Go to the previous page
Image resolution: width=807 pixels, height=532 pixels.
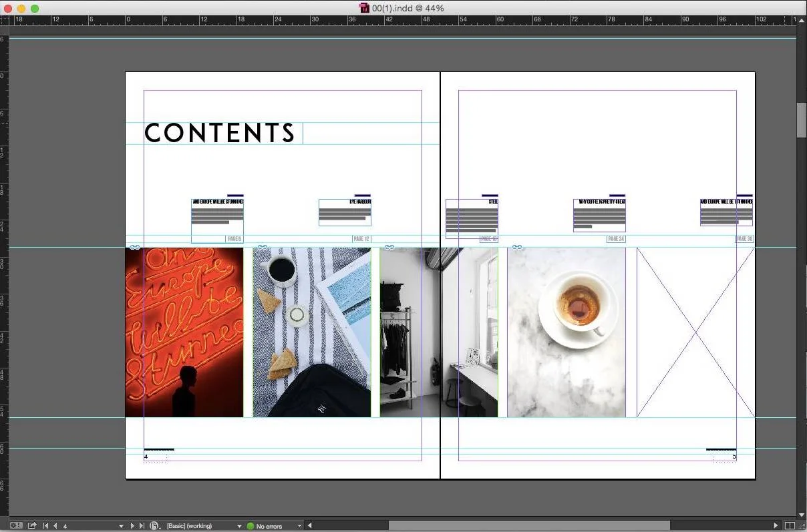click(55, 526)
